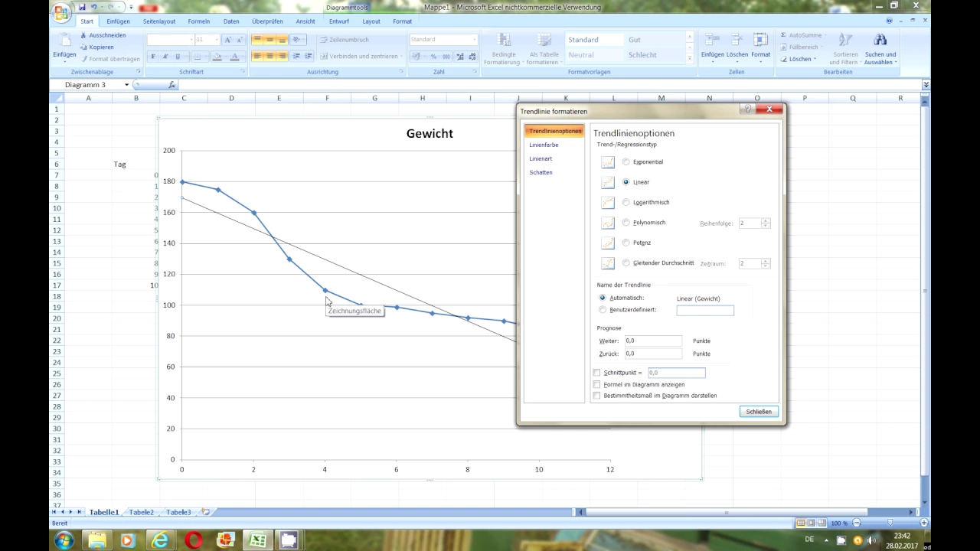980x551 pixels.
Task: Open Bedingte Formatierung
Action: pyautogui.click(x=504, y=49)
